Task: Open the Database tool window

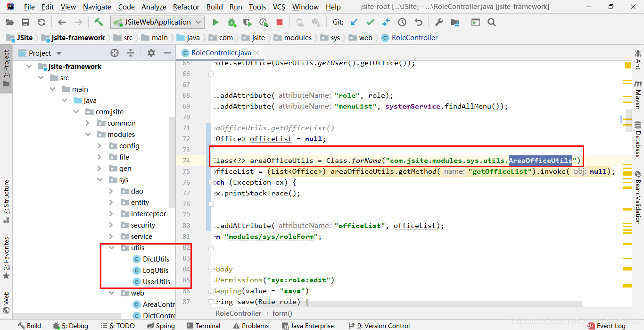Action: pos(638,139)
